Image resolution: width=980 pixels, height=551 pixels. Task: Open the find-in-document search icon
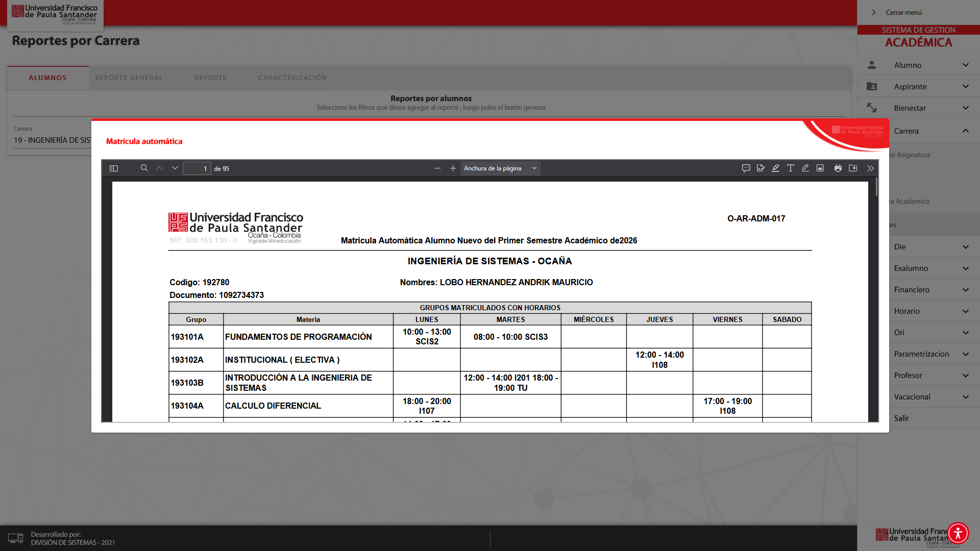point(144,168)
